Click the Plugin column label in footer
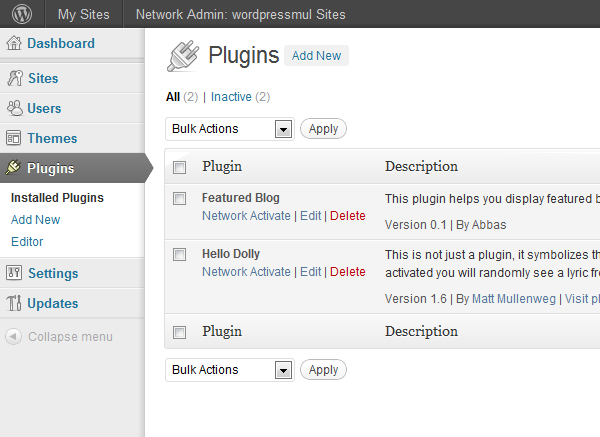This screenshot has height=437, width=600. point(222,331)
